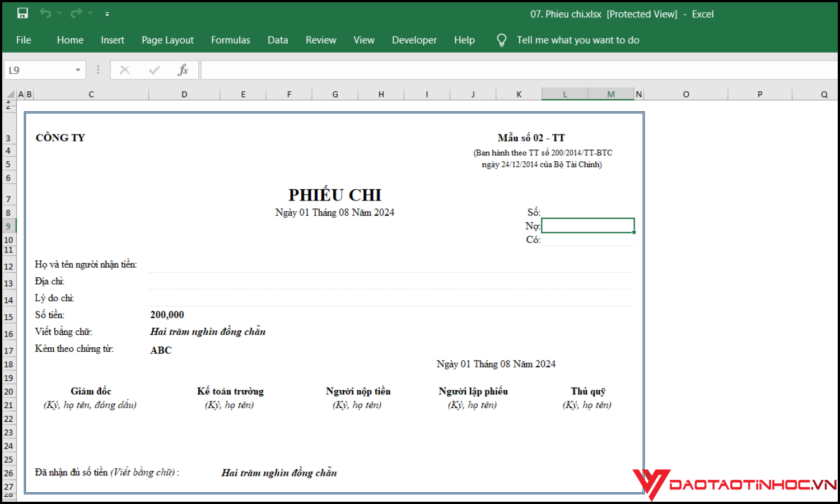Switch to the Page Layout tab

pos(167,40)
